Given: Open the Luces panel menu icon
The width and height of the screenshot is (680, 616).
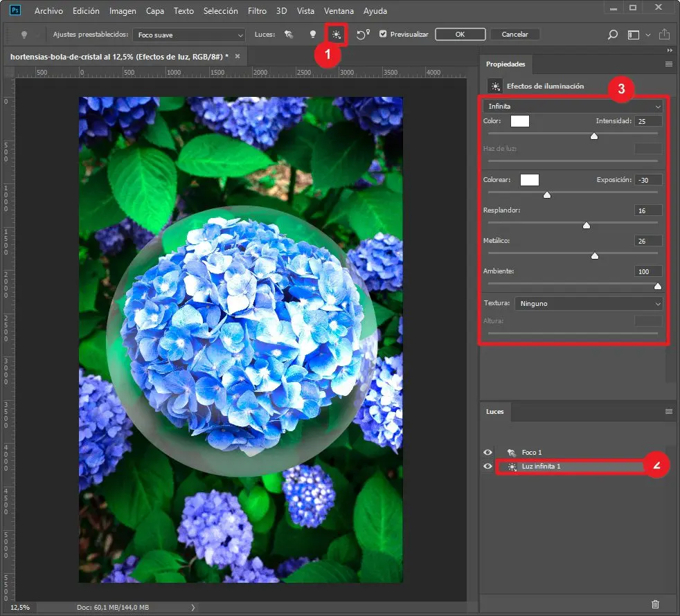Looking at the screenshot, I should pyautogui.click(x=668, y=411).
